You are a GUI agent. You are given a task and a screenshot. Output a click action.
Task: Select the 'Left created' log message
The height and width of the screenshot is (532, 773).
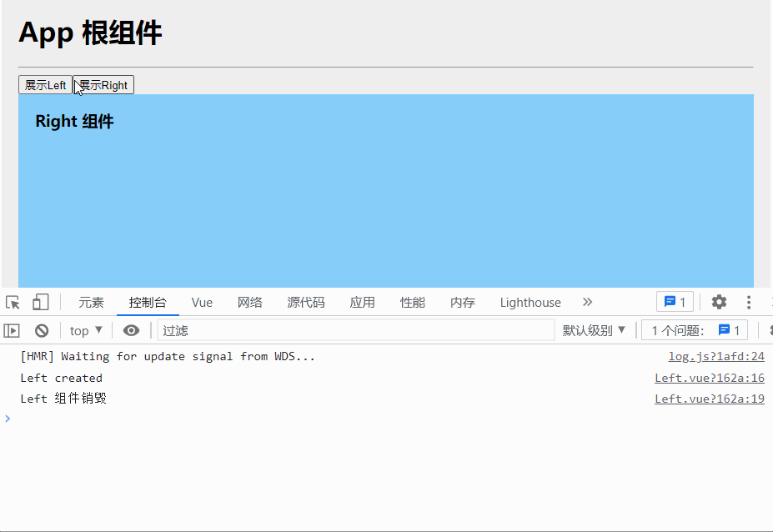pos(62,379)
